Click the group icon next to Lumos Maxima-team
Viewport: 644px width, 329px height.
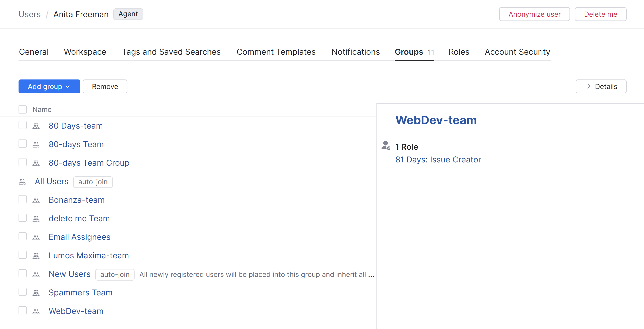coord(36,256)
